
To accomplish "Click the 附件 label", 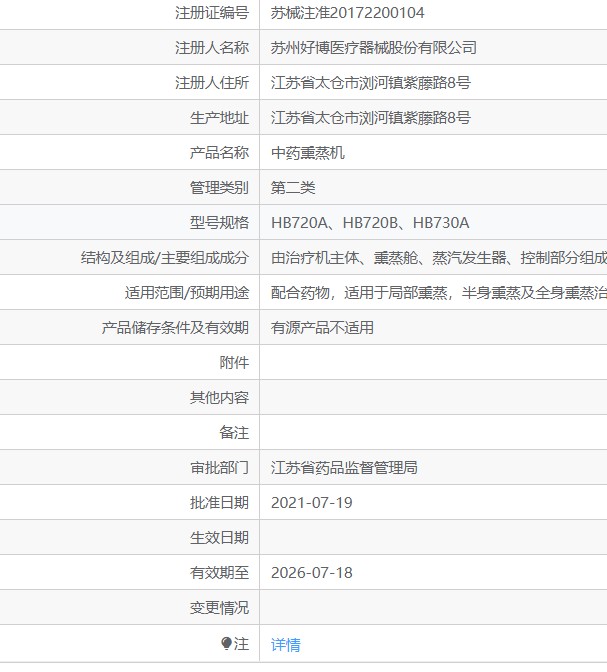I will tap(234, 363).
